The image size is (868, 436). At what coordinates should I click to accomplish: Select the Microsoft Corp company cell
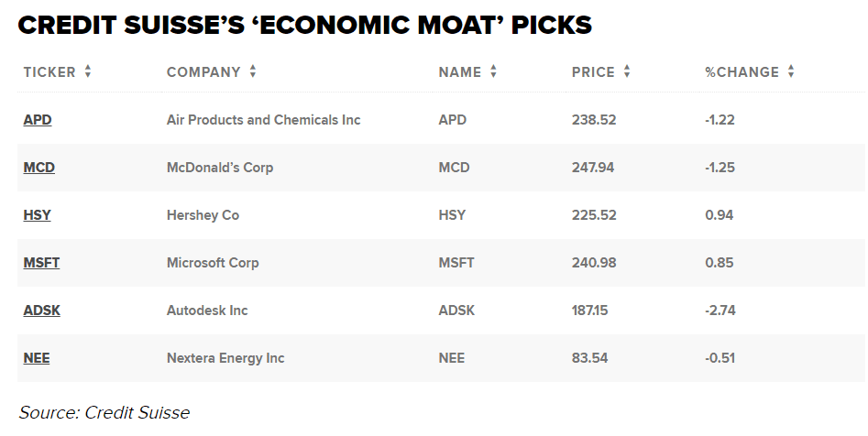point(213,263)
